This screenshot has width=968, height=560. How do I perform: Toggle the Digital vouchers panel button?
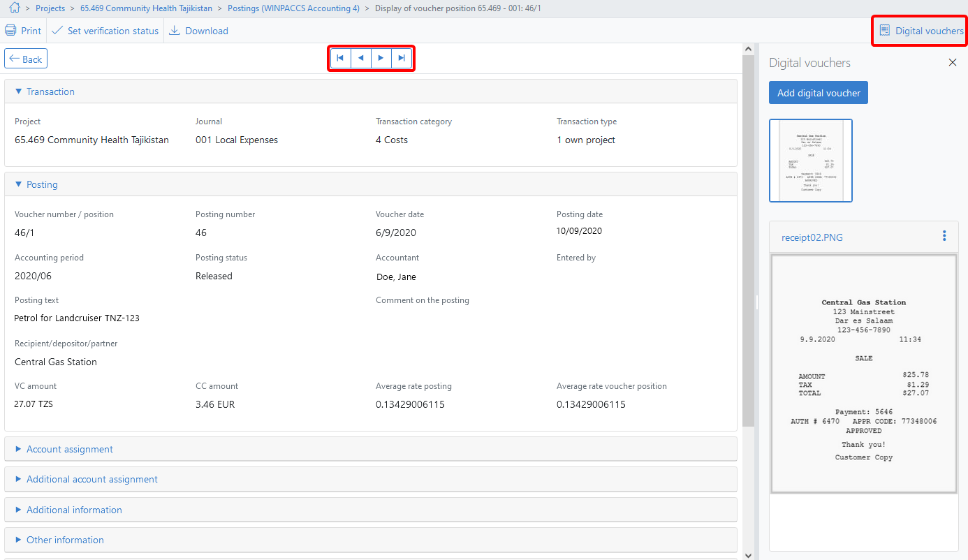pos(921,31)
